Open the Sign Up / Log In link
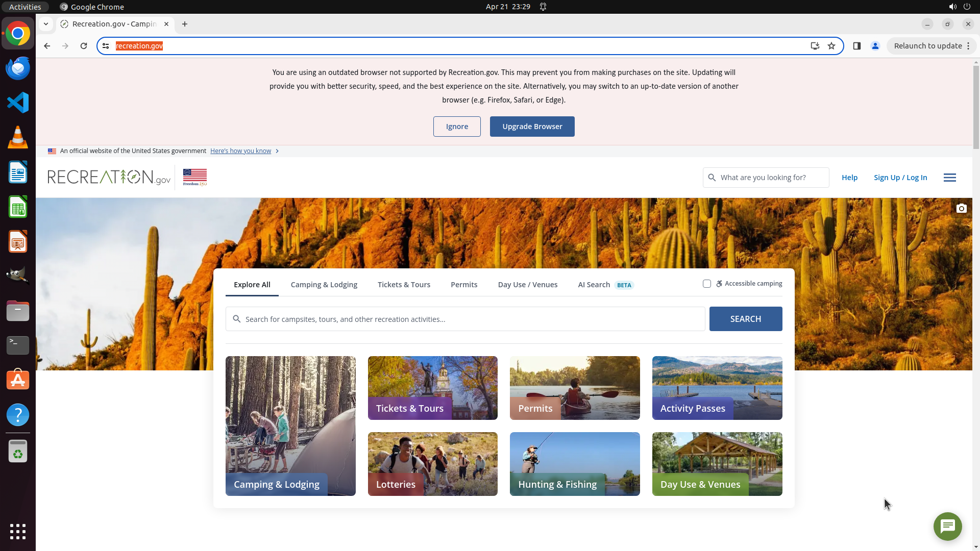This screenshot has height=551, width=980. pos(900,178)
